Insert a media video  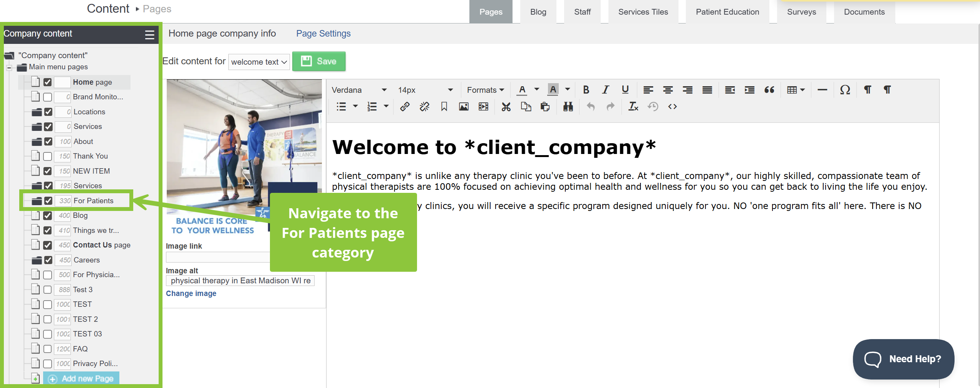click(x=483, y=107)
